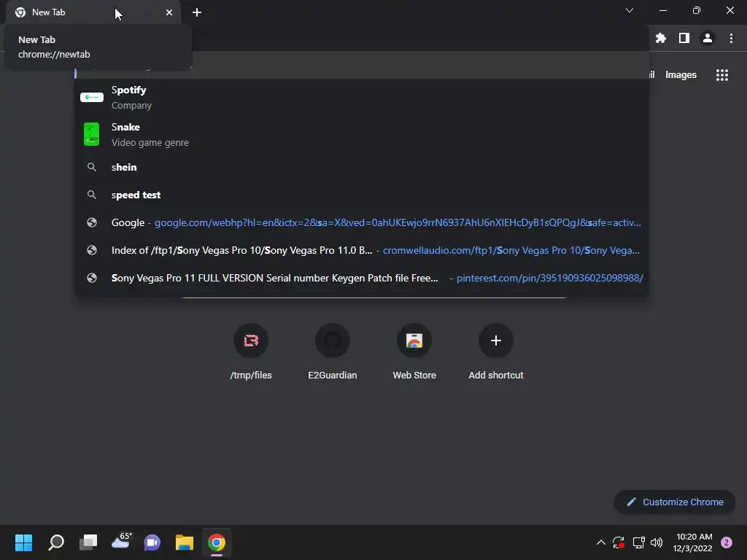
Task: Open the pinterest Sony Vegas Pro 11 suggestion
Action: pyautogui.click(x=362, y=278)
